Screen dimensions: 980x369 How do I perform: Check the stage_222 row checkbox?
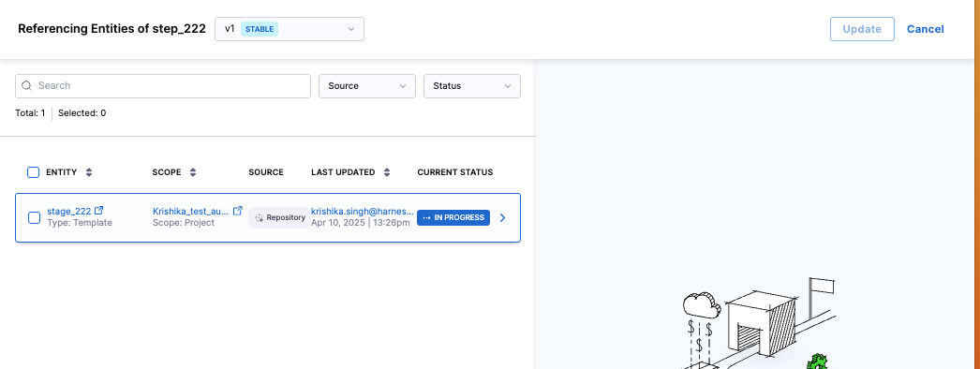pyautogui.click(x=35, y=218)
